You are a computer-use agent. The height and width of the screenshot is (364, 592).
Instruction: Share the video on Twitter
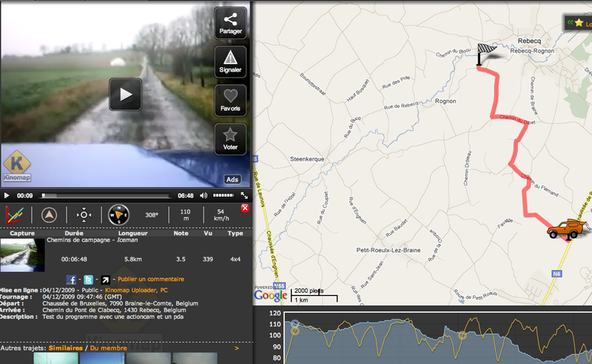pos(88,279)
